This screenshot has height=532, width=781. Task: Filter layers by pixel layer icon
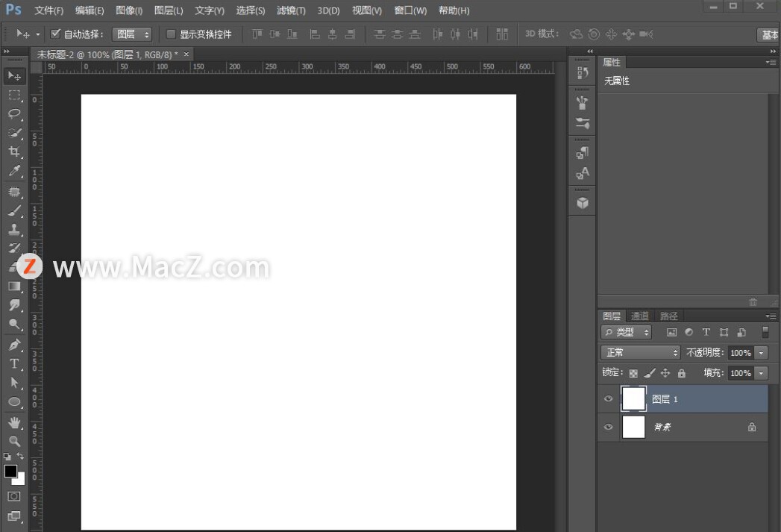(672, 332)
